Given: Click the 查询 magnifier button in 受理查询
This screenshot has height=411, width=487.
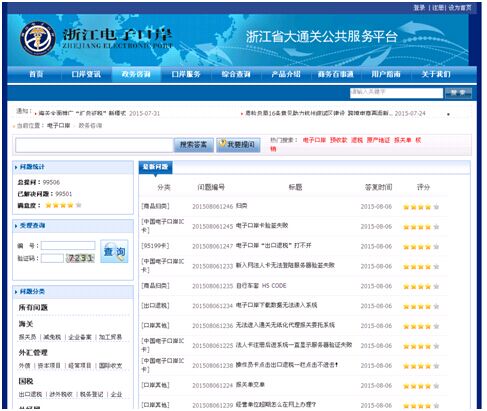Looking at the screenshot, I should point(114,251).
